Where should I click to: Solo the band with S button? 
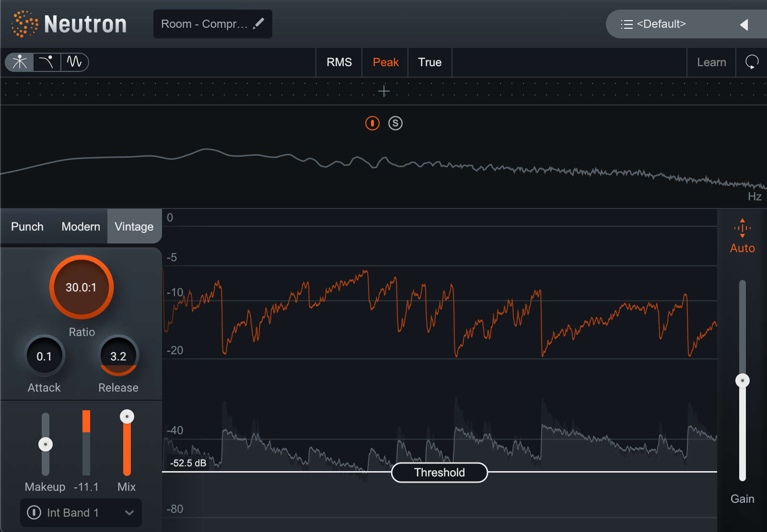pyautogui.click(x=395, y=123)
